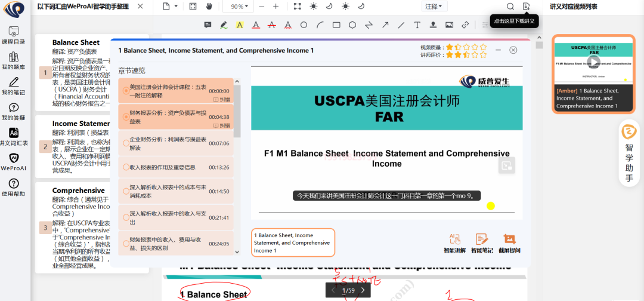Open 我的笔记 in the sidebar
Viewport: 644px width, 301px height.
pyautogui.click(x=14, y=86)
